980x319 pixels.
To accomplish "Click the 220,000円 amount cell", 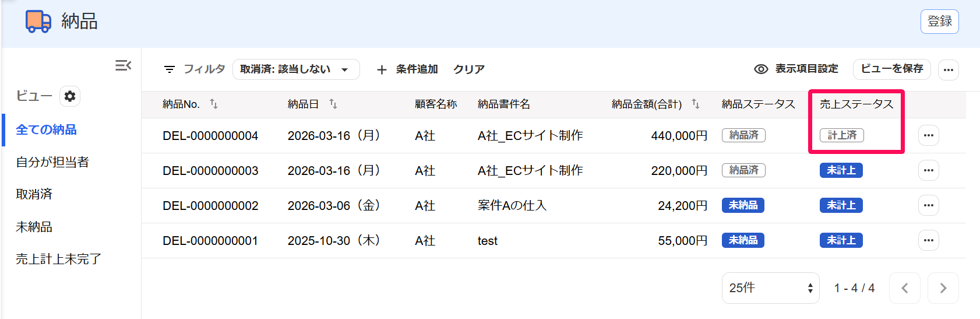I will tap(679, 171).
